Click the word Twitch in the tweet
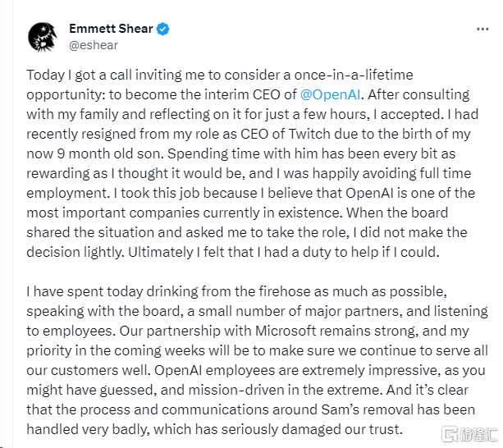This screenshot has width=503, height=448. pyautogui.click(x=309, y=134)
